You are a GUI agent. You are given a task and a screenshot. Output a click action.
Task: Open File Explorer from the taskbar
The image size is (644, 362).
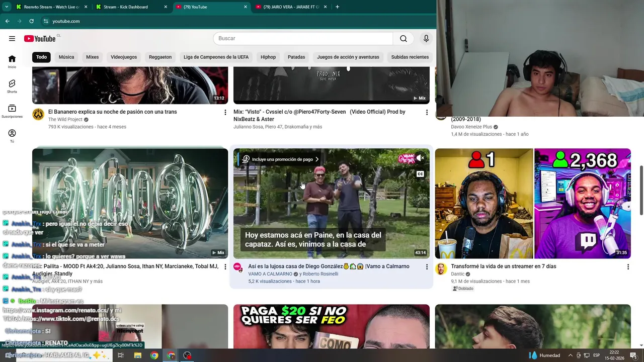(137, 355)
